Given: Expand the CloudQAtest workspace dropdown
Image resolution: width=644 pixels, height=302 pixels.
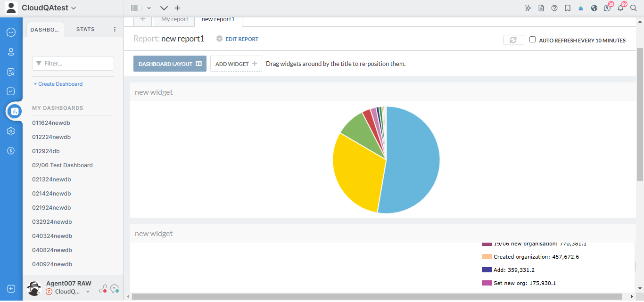Looking at the screenshot, I should tap(74, 8).
